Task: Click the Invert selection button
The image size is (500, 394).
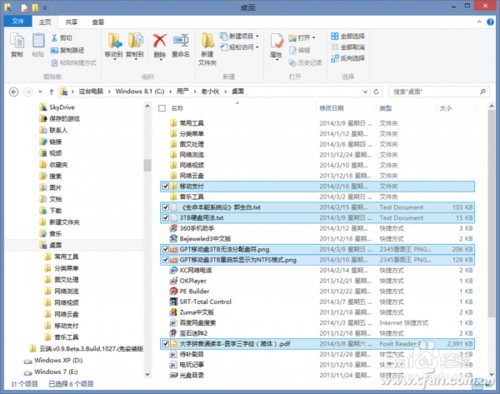Action: click(x=348, y=58)
